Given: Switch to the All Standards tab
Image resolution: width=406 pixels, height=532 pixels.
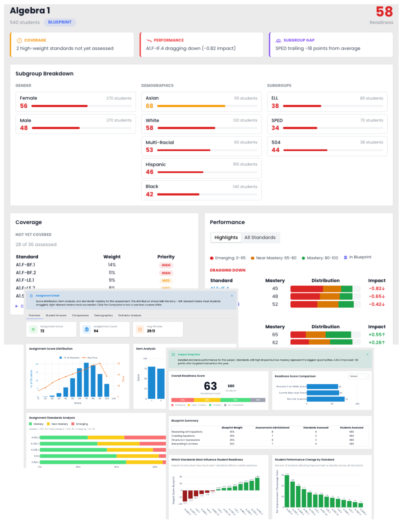Looking at the screenshot, I should [x=260, y=237].
